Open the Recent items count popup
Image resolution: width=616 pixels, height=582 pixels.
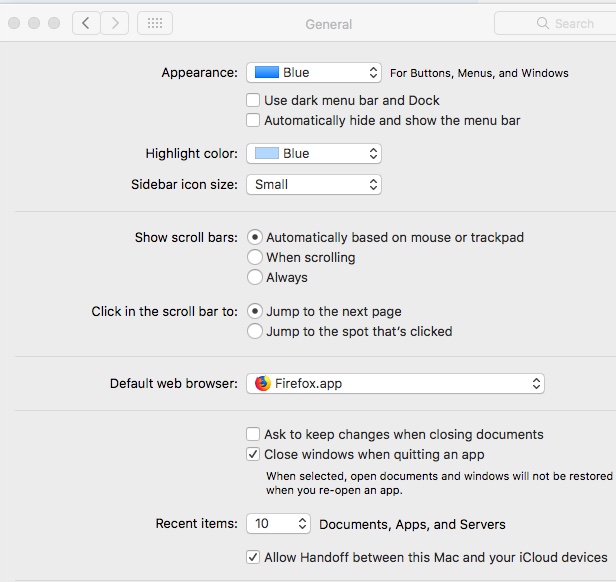click(x=278, y=523)
